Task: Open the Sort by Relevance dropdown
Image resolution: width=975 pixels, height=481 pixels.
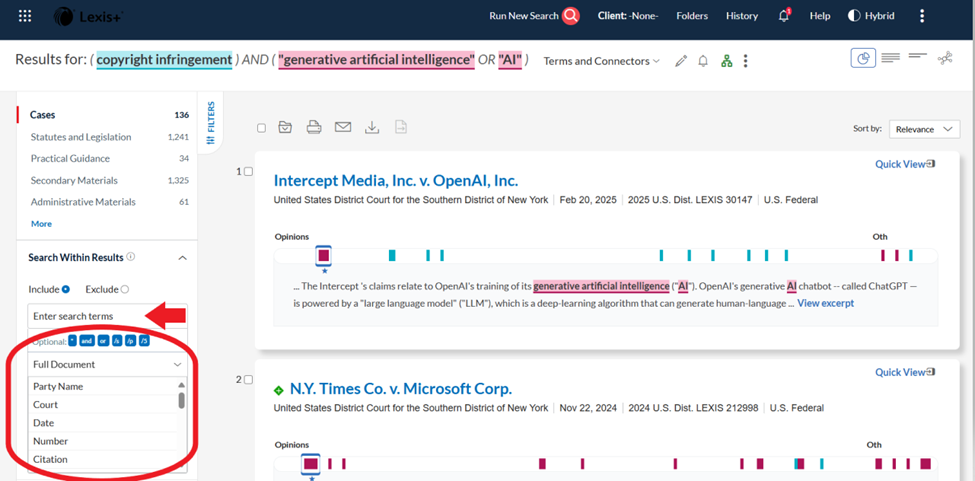Action: tap(924, 129)
